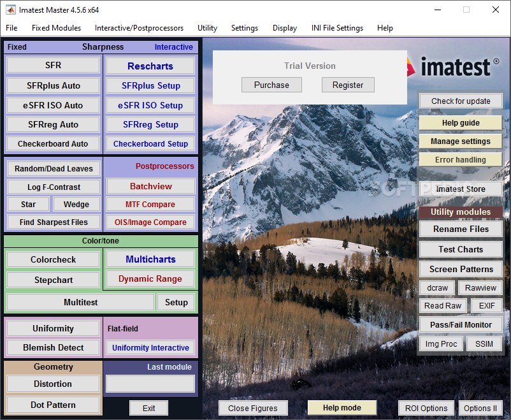Launch the Stepchart module

click(x=53, y=280)
